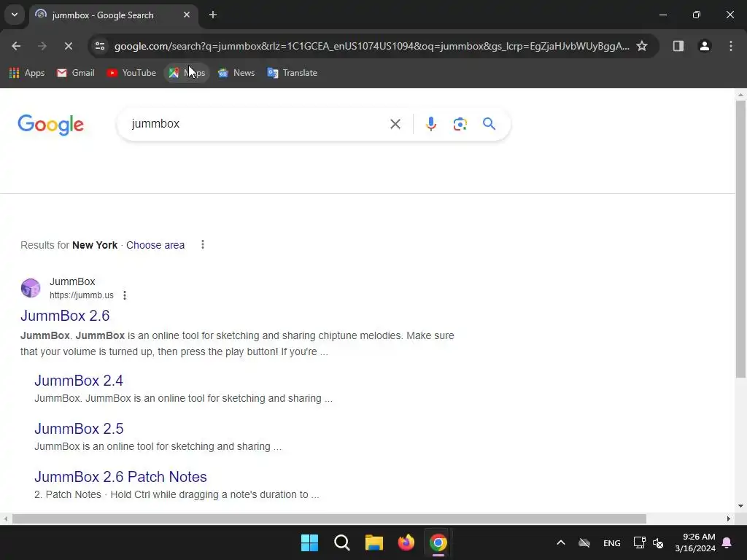Stop loading the page
Image resolution: width=747 pixels, height=560 pixels.
(68, 46)
